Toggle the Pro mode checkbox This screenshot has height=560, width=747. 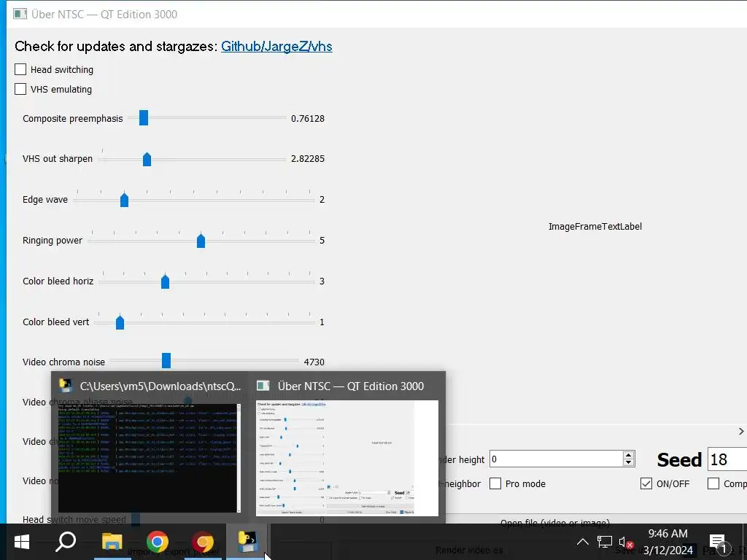coord(495,484)
